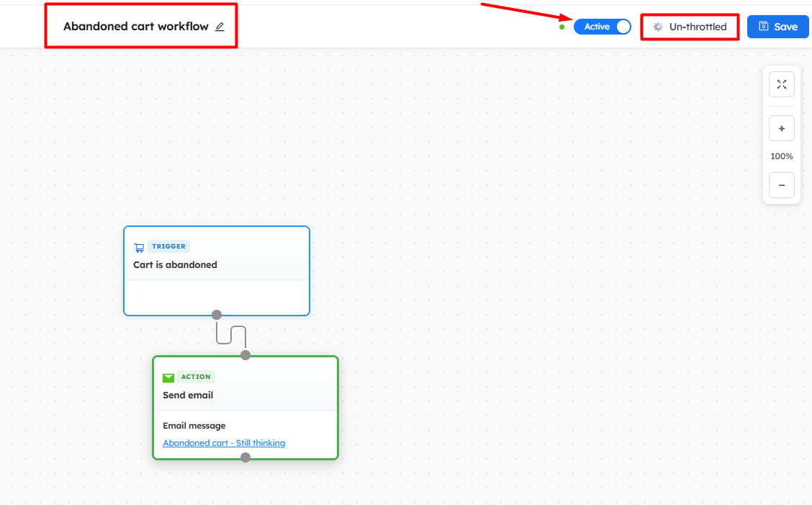812x505 pixels.
Task: Click the gear icon beside Un-throttled
Action: [x=657, y=27]
